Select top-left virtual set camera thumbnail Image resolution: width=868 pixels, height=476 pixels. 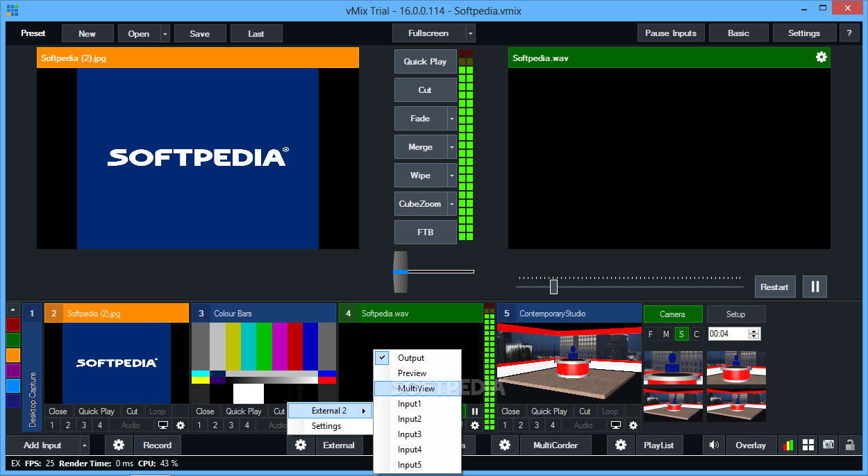pyautogui.click(x=673, y=368)
